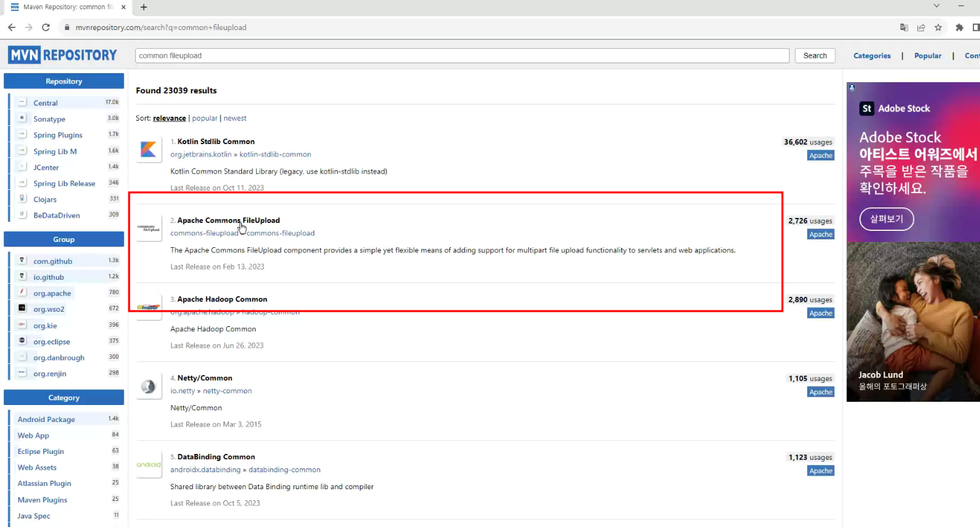The width and height of the screenshot is (980, 527).
Task: Click 2,890 usages link
Action: click(x=810, y=300)
